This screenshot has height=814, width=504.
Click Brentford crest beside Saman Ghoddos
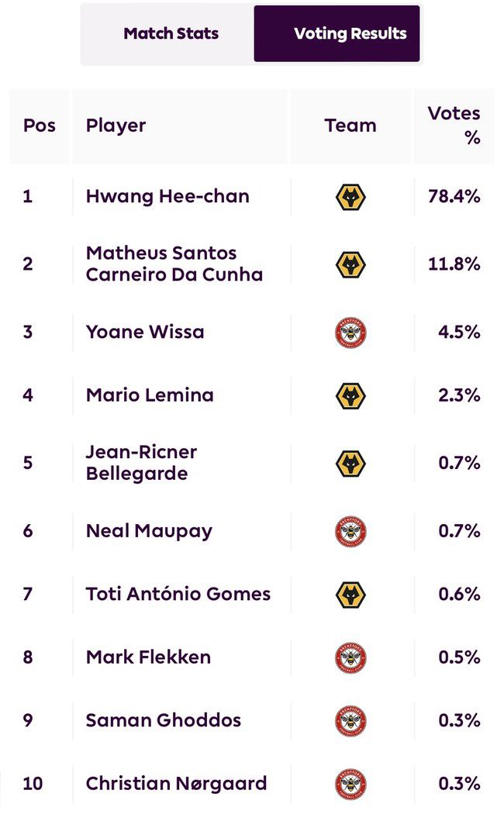(x=350, y=720)
